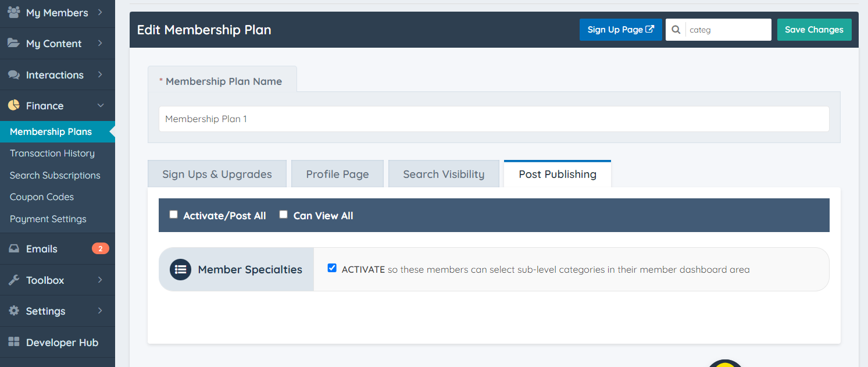The width and height of the screenshot is (868, 367).
Task: Click the Membership Plan Name input field
Action: point(494,119)
